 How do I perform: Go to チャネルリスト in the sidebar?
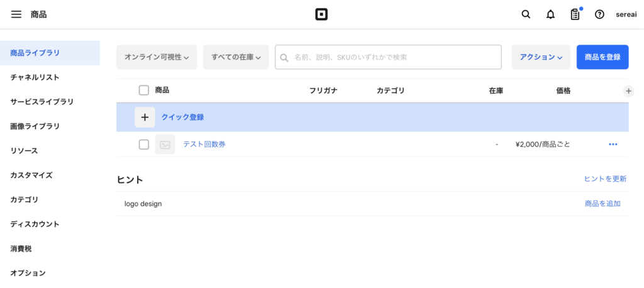point(35,77)
